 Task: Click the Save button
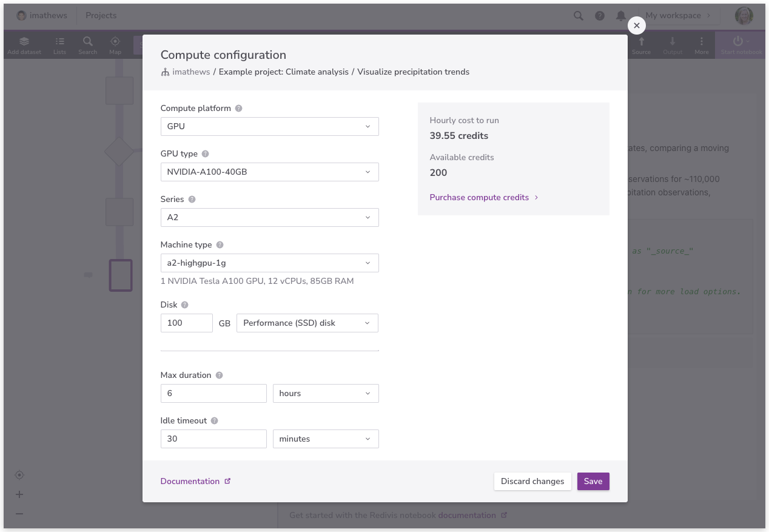[x=593, y=481]
